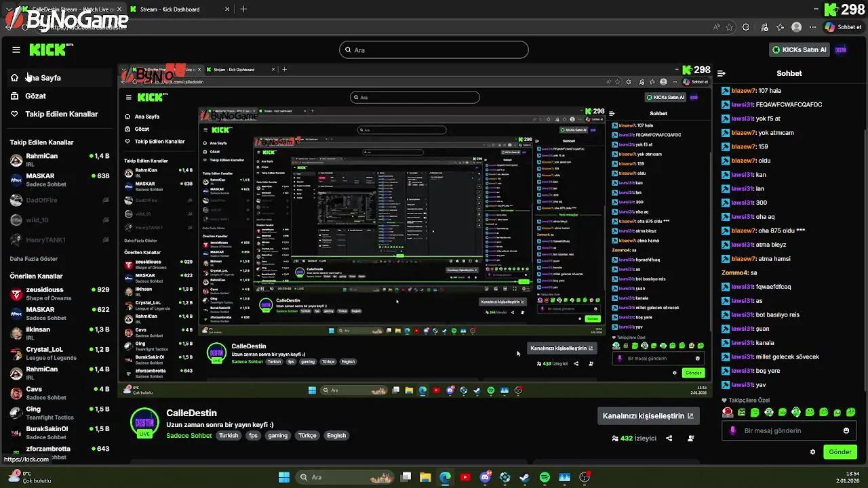
Task: Click the fps tag under stream title
Action: click(x=253, y=436)
